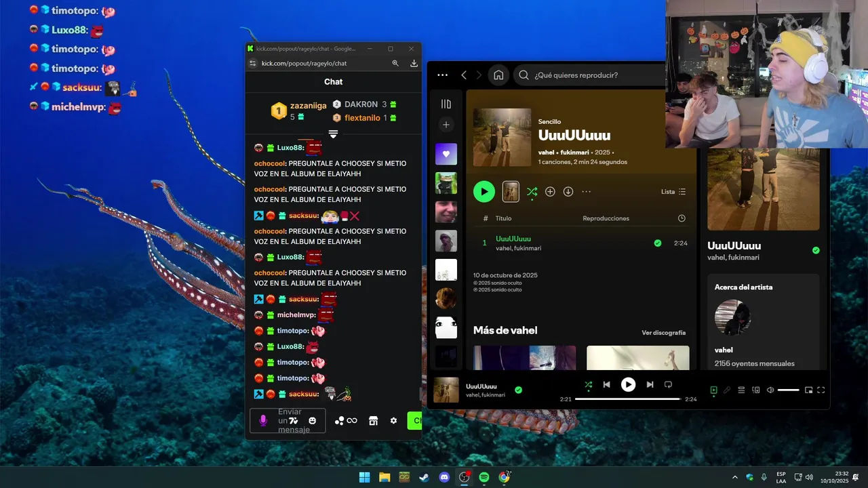Open Ver discografía link
This screenshot has height=488, width=868.
[x=664, y=333]
